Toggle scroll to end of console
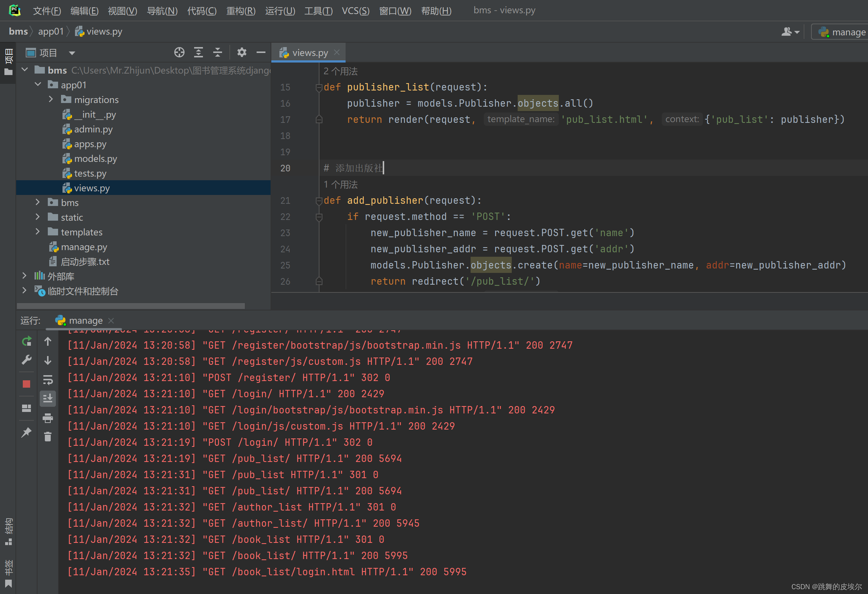 (48, 399)
